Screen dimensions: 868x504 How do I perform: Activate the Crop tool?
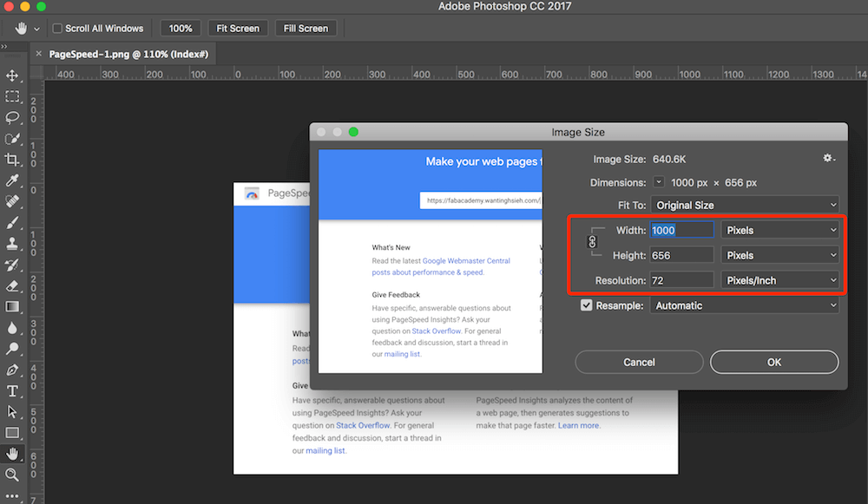[x=12, y=160]
